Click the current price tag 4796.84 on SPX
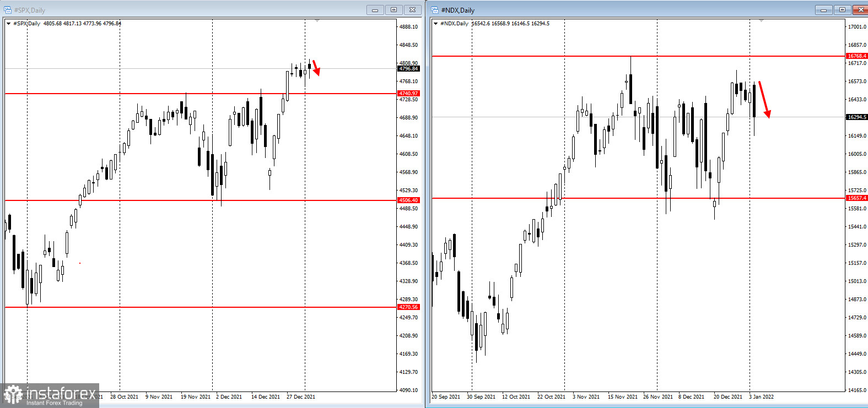 tap(408, 69)
